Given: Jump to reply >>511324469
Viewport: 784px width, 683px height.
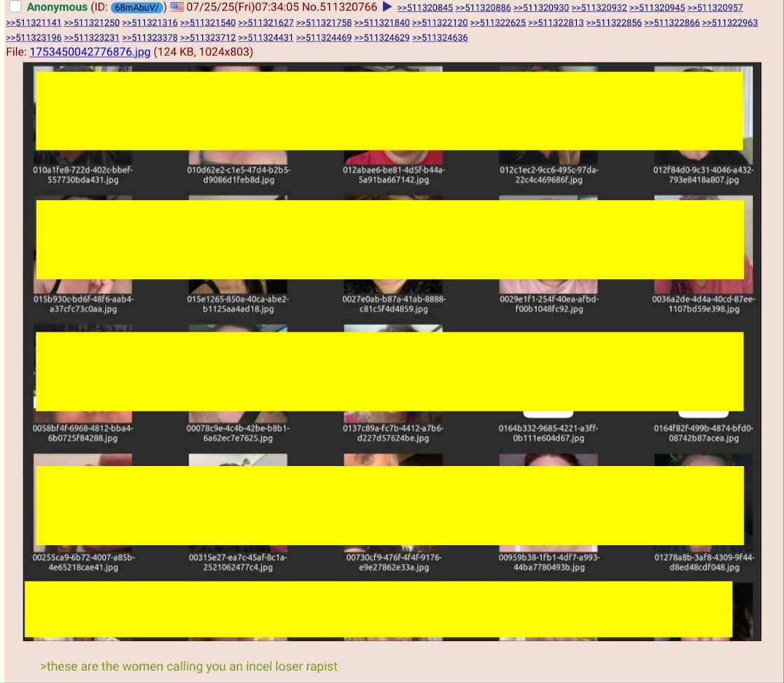Looking at the screenshot, I should click(x=323, y=38).
